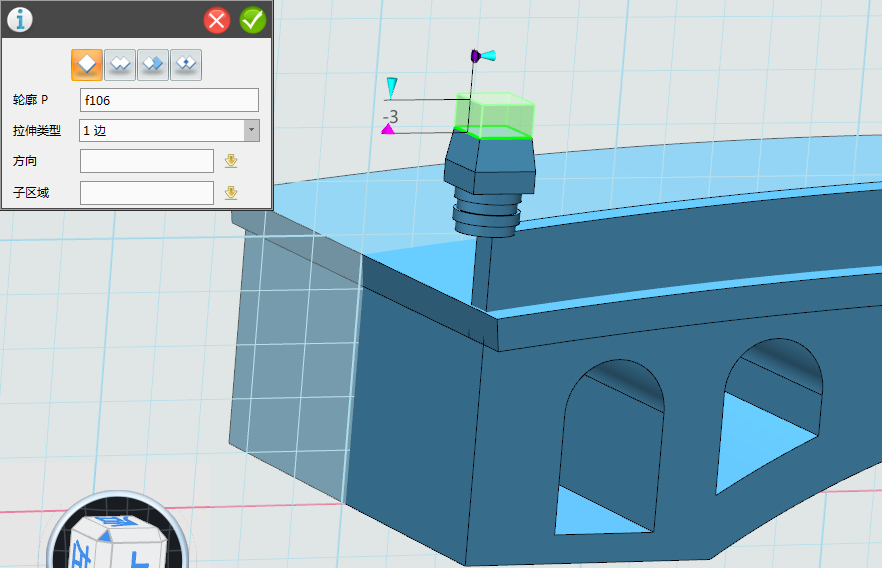Click the magenta triangle extrude handle
The width and height of the screenshot is (882, 568).
(388, 129)
